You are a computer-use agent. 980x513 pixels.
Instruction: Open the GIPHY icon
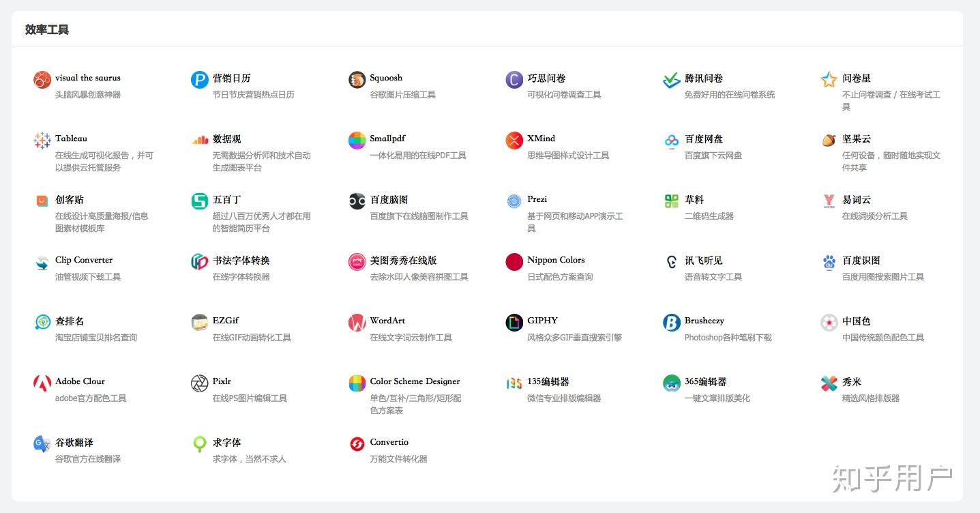pos(514,323)
